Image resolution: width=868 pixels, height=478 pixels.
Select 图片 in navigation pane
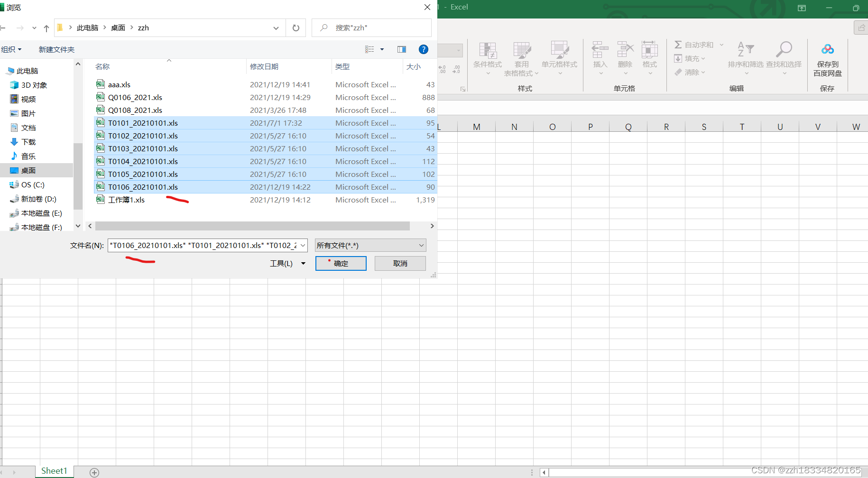pos(28,113)
